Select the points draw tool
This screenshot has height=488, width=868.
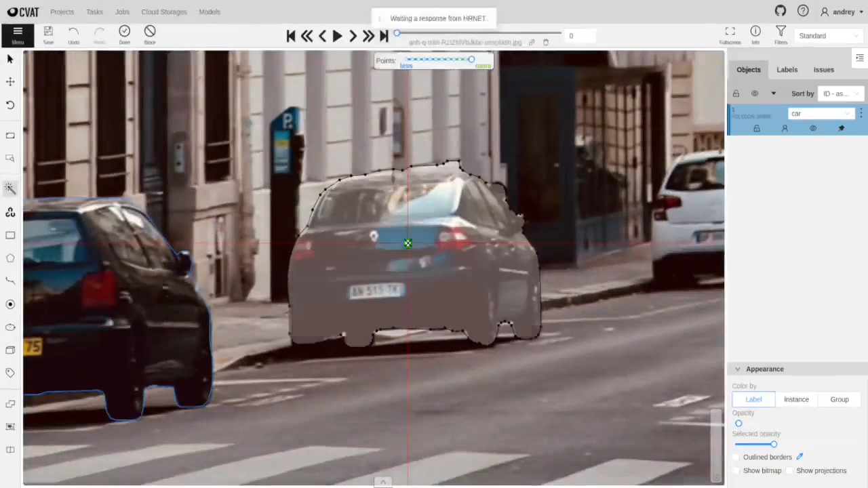point(10,304)
